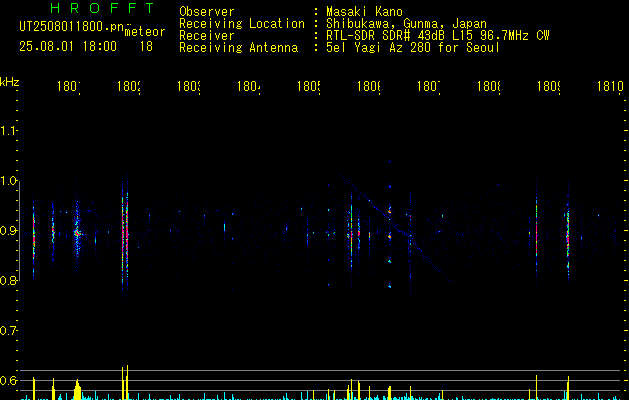Click the Receiving Antenna label

point(238,48)
